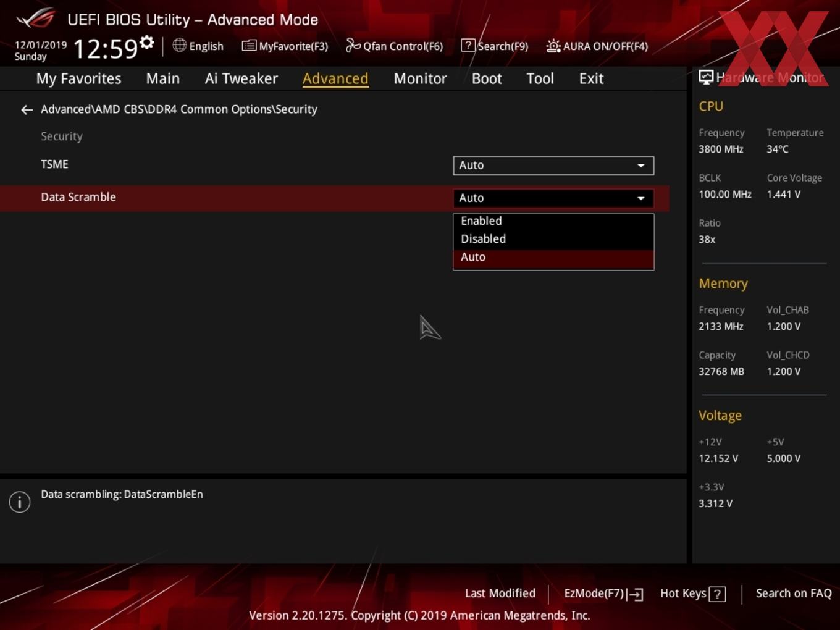Viewport: 840px width, 630px height.
Task: Open Search on FAQ link
Action: click(794, 594)
